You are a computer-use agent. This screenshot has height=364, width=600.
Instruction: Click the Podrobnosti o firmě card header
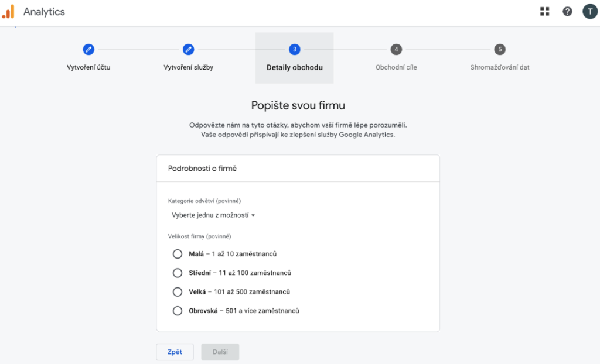[x=298, y=169]
